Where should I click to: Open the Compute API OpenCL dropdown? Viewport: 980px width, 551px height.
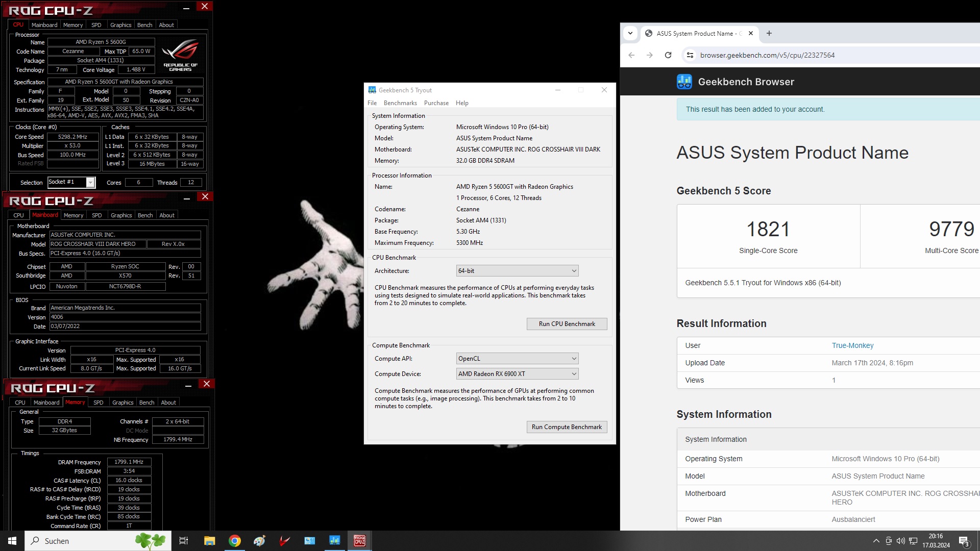tap(517, 359)
